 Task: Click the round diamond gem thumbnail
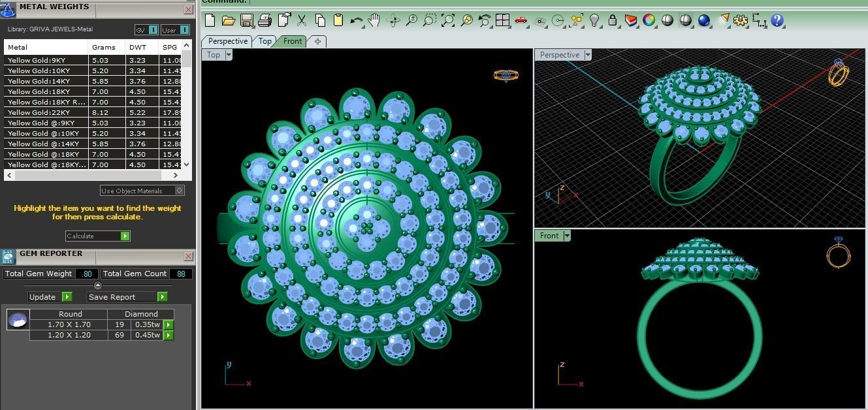pos(18,320)
